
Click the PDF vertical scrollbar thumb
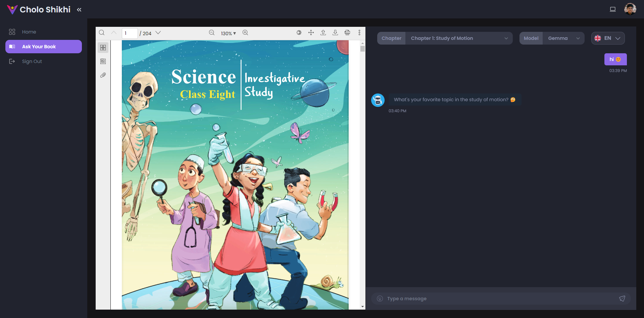pos(362,49)
